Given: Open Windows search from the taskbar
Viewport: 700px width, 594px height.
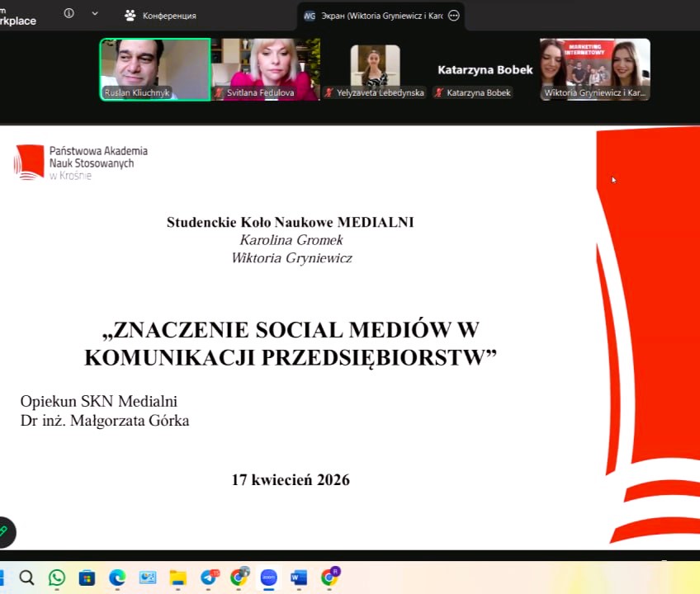Looking at the screenshot, I should [26, 577].
